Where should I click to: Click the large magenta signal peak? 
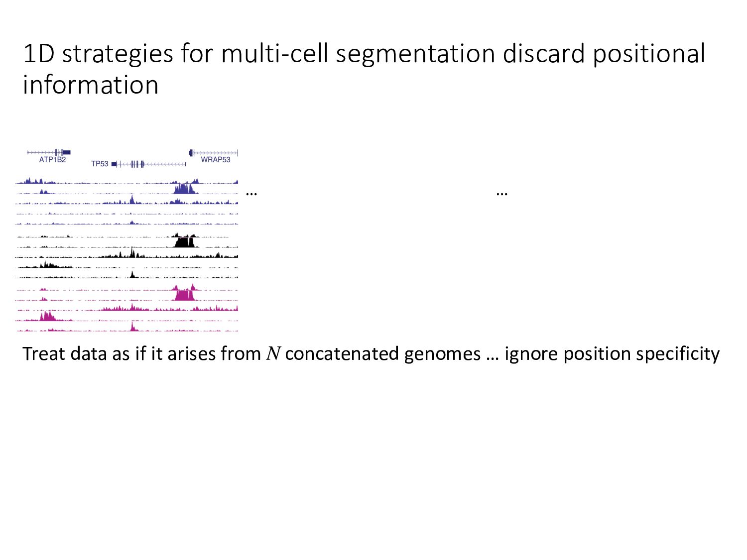pos(184,294)
